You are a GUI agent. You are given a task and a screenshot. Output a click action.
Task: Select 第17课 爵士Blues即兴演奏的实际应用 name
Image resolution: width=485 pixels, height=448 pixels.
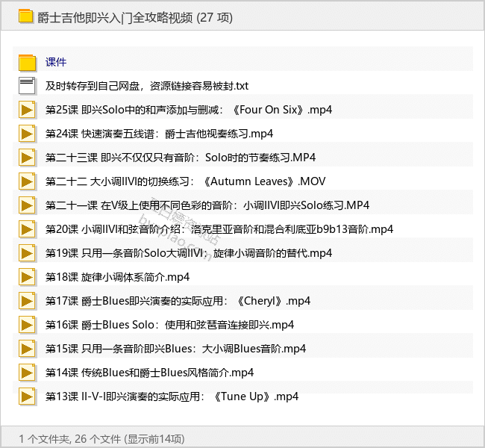pyautogui.click(x=178, y=301)
